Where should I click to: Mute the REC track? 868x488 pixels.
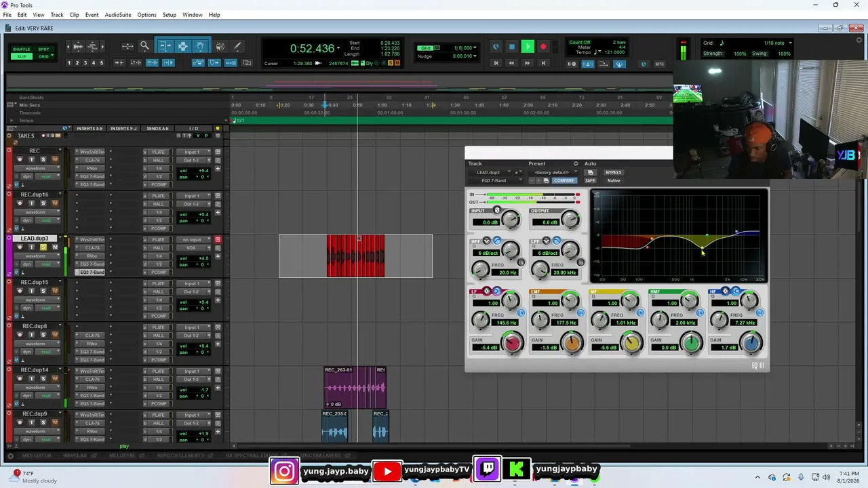[x=55, y=159]
